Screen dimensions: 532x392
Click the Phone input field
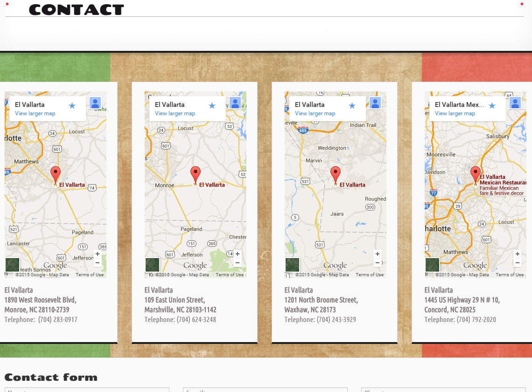click(x=443, y=390)
